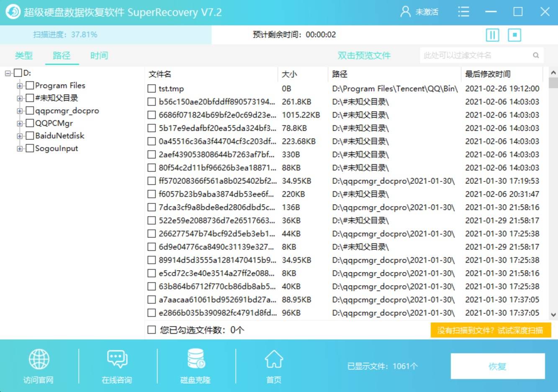Select the 磁盘克隆 disk clone tool
Screen dimensions: 558x392
[x=195, y=359]
